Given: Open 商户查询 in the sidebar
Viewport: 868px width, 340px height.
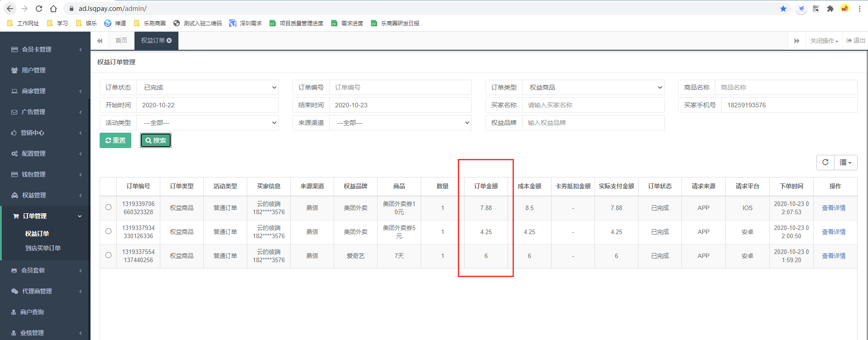Looking at the screenshot, I should coord(45,312).
